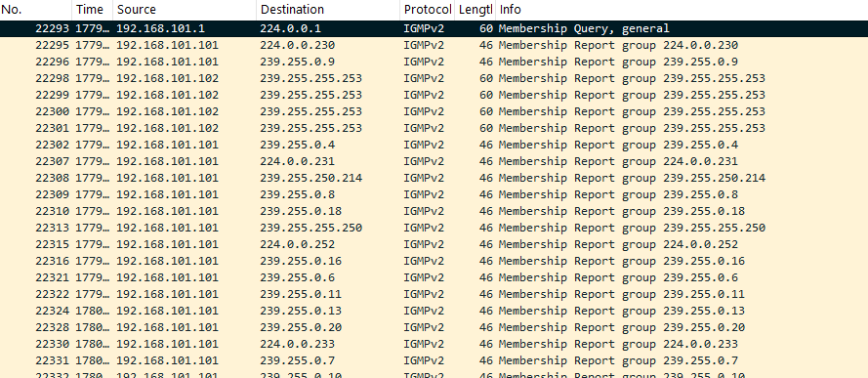868x378 pixels.
Task: Click 'Membership Query, general' info text
Action: coord(584,28)
